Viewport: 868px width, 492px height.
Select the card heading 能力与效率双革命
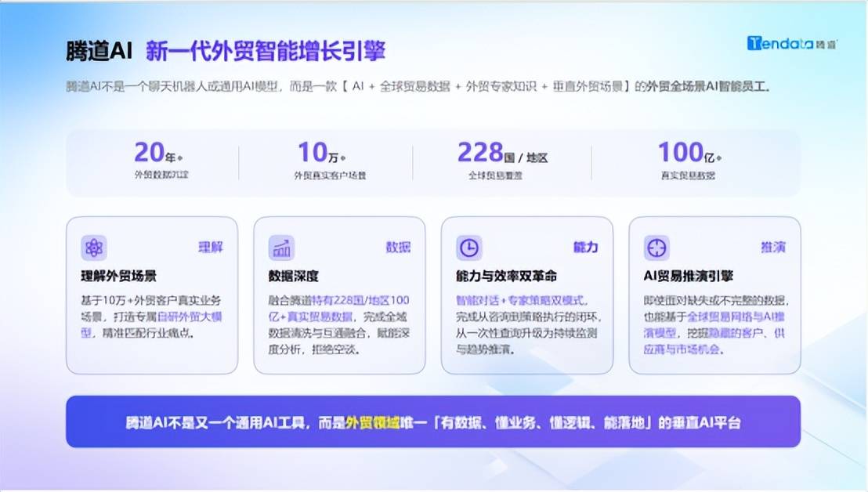click(x=507, y=276)
